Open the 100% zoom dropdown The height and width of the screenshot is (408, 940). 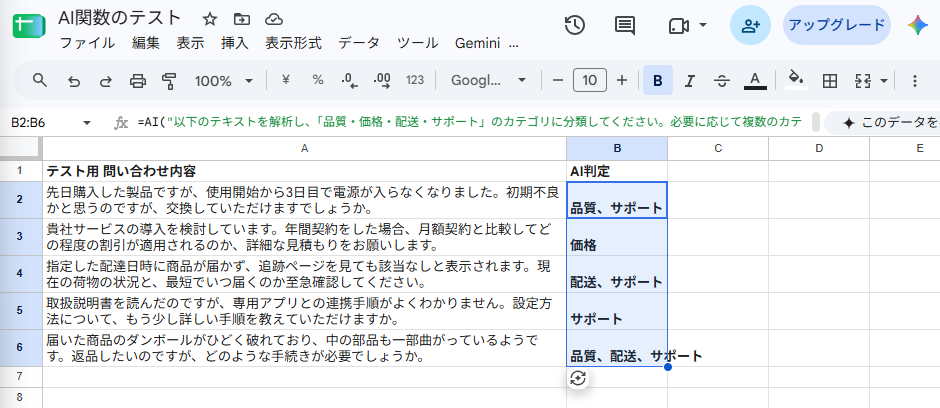coord(224,80)
